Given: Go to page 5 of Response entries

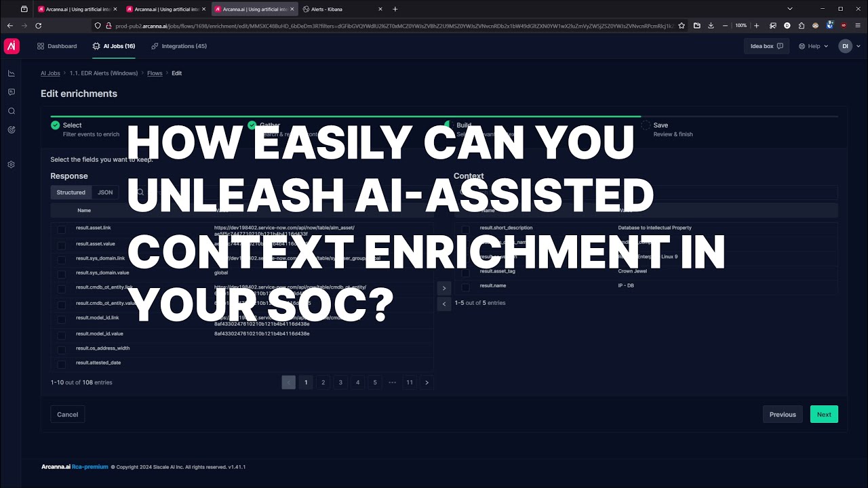Looking at the screenshot, I should 375,382.
